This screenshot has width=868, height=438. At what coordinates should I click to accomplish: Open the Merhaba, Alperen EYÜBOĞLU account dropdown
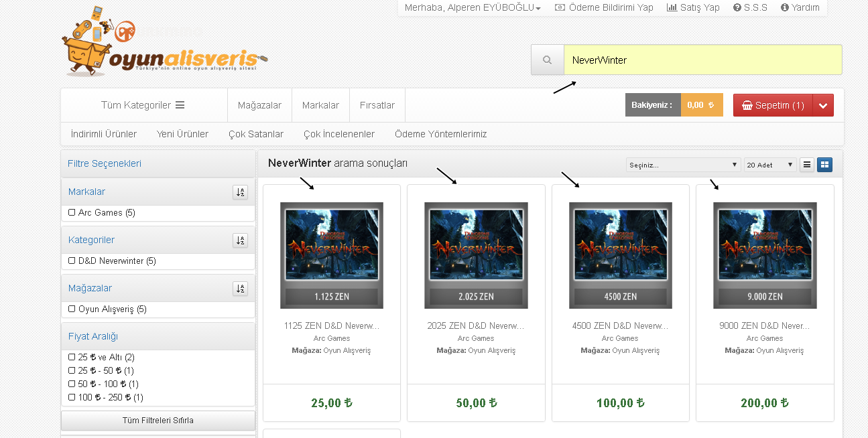pyautogui.click(x=473, y=7)
